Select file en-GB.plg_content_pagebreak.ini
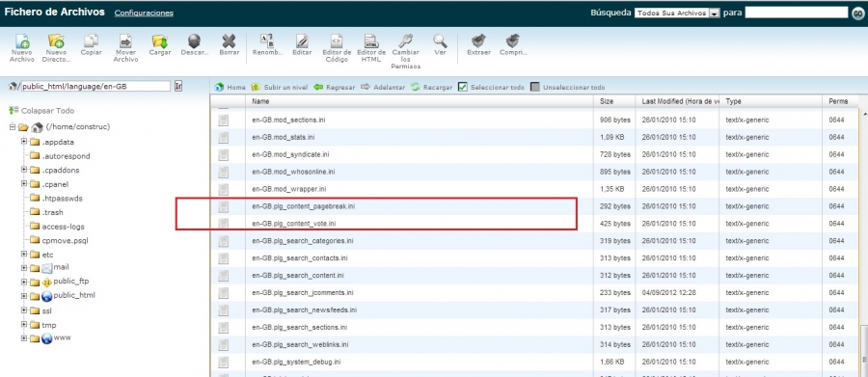The height and width of the screenshot is (377, 868). (304, 206)
